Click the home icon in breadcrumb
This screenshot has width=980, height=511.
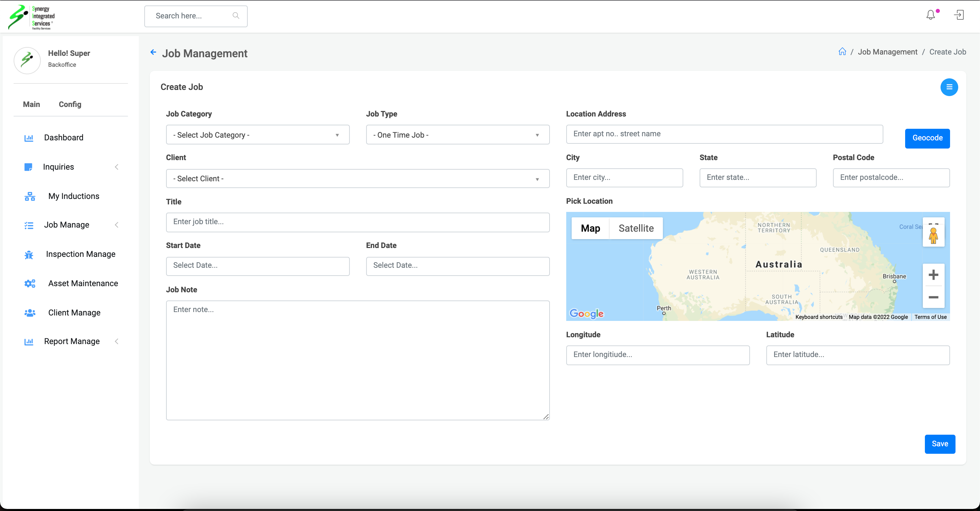[x=842, y=52]
